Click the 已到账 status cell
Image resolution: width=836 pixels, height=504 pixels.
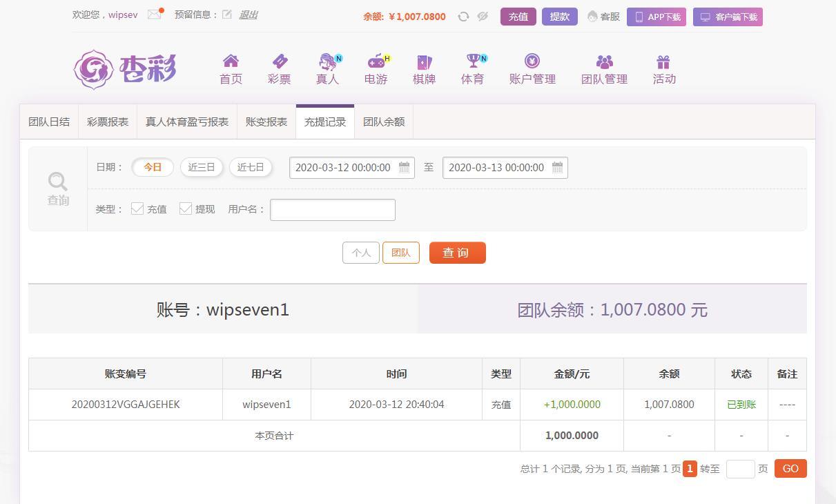pyautogui.click(x=741, y=405)
